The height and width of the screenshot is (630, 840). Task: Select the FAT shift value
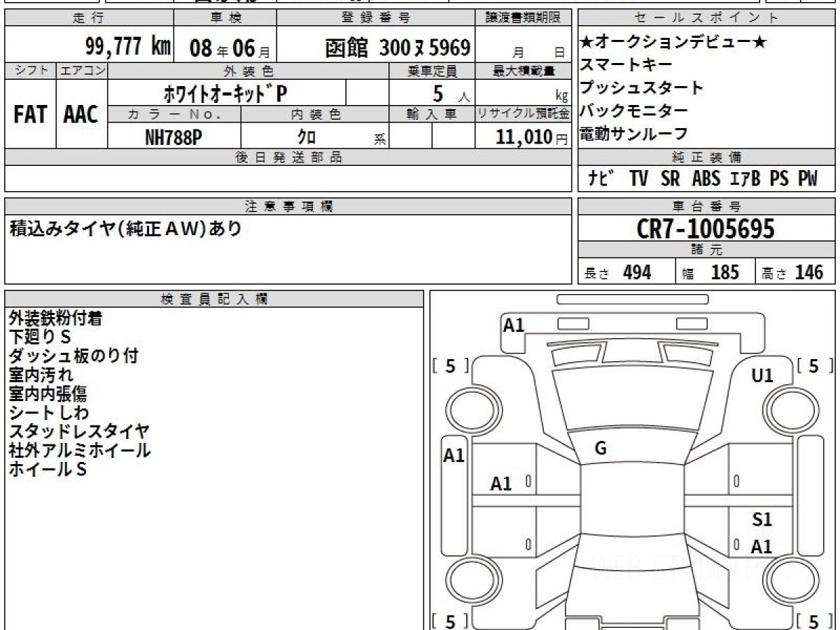[30, 115]
